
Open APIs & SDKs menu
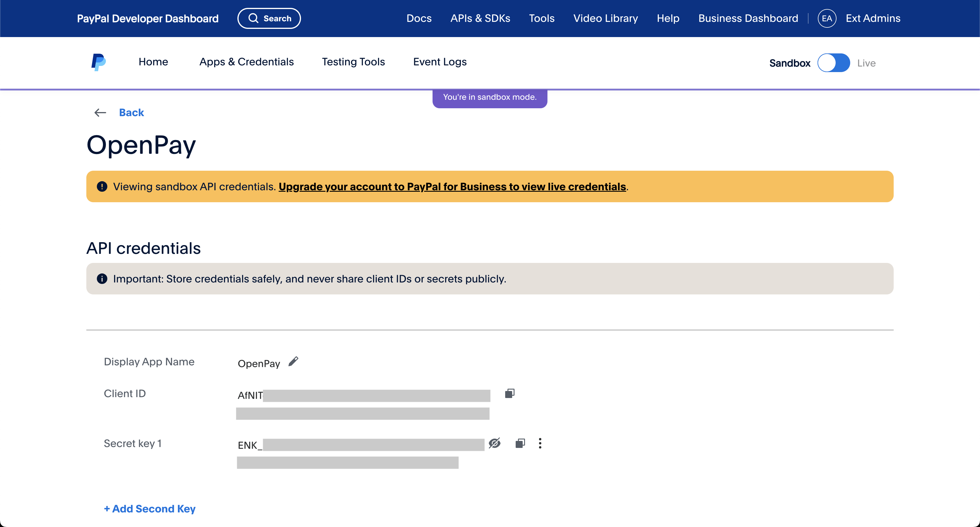pyautogui.click(x=480, y=18)
